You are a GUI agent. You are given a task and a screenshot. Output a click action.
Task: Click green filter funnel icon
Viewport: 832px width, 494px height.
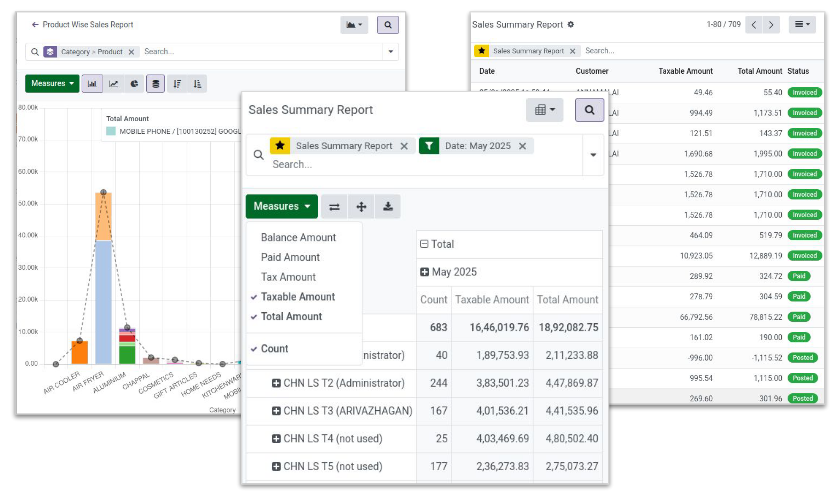pyautogui.click(x=429, y=145)
